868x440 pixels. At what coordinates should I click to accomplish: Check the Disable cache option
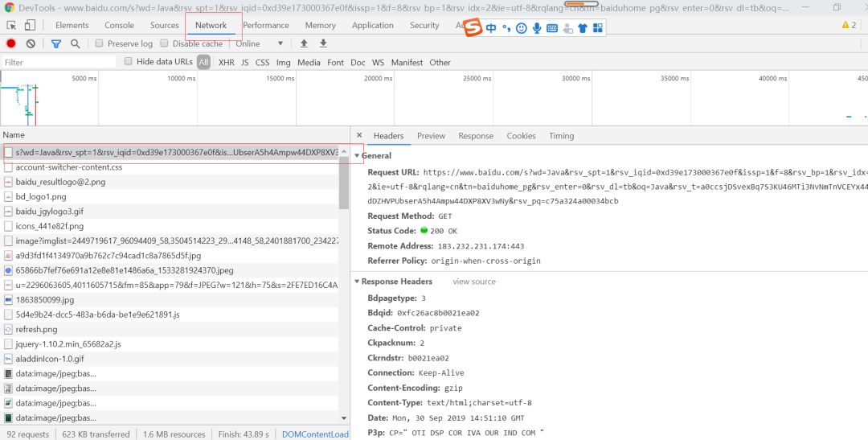[x=165, y=43]
